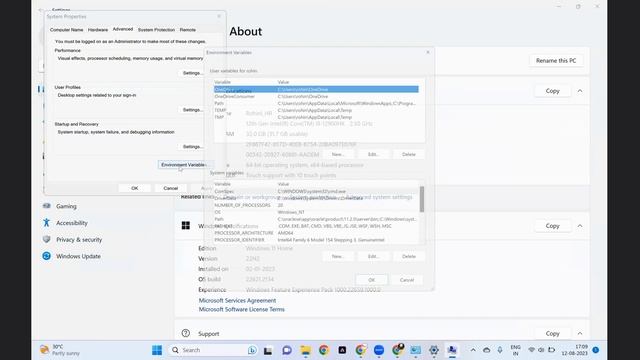Click Delete under system variables list
The height and width of the screenshot is (360, 640).
coord(409,256)
